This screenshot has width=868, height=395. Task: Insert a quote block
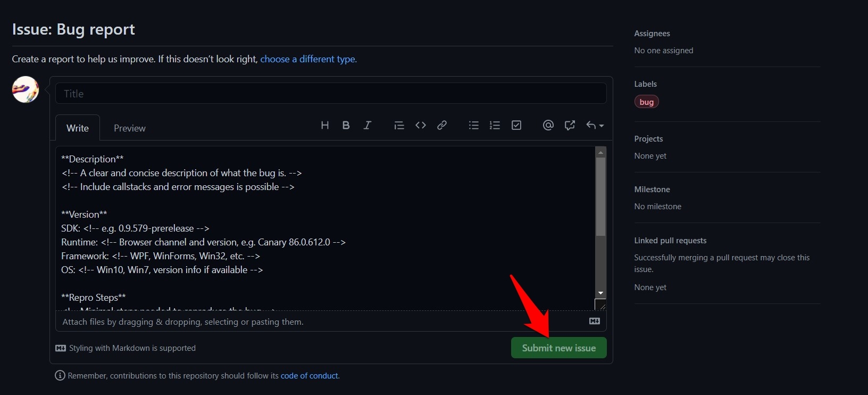pos(399,125)
